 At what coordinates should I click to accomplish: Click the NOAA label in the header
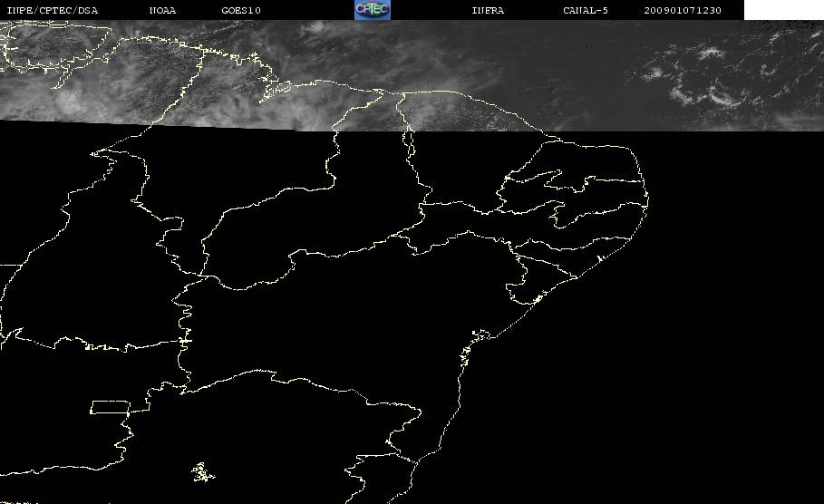coord(162,10)
